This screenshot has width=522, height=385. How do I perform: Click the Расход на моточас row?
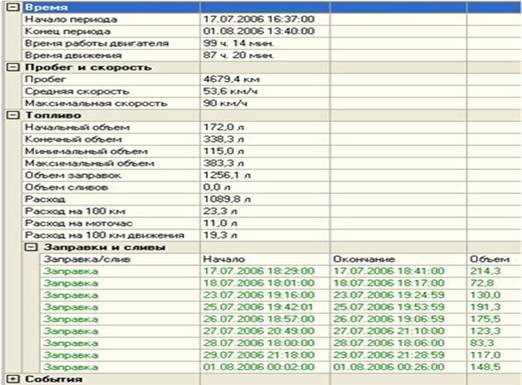(x=272, y=223)
